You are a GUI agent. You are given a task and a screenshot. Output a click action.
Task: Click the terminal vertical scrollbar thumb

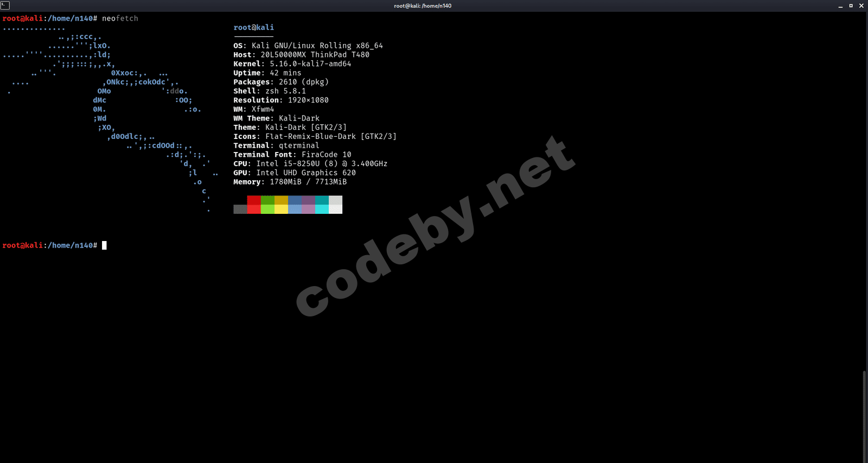tap(865, 416)
